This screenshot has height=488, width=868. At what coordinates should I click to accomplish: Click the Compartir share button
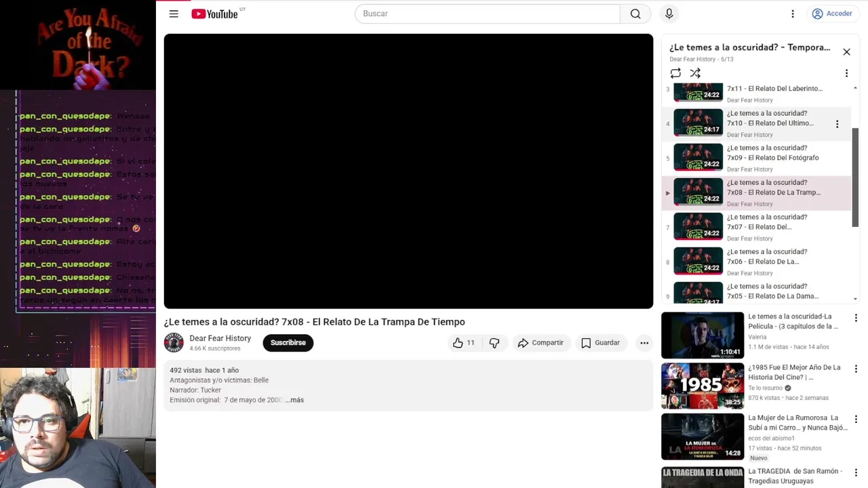[540, 343]
